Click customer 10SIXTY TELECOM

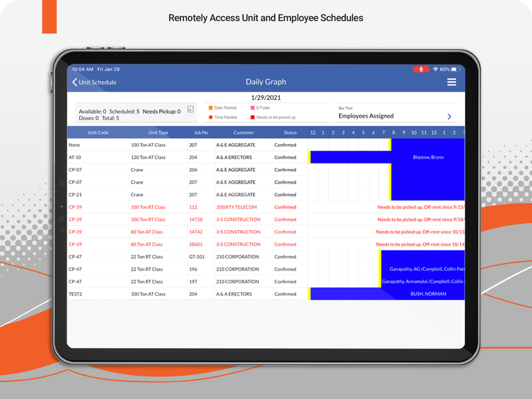click(237, 207)
